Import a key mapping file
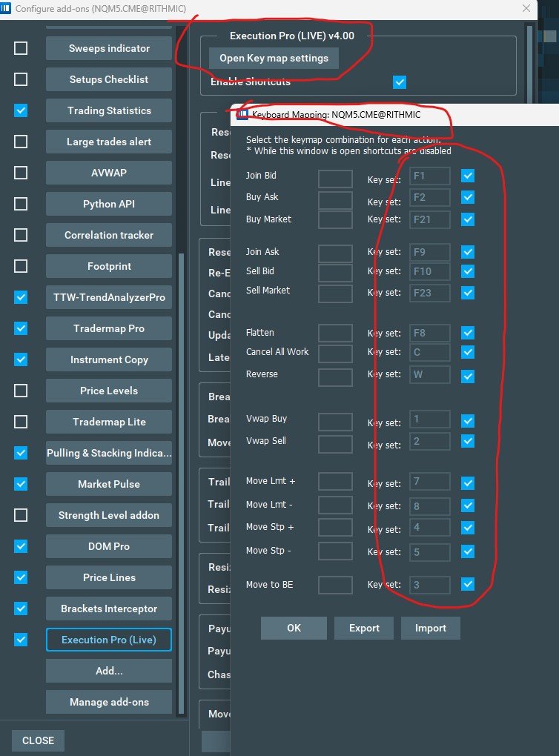 (x=430, y=628)
